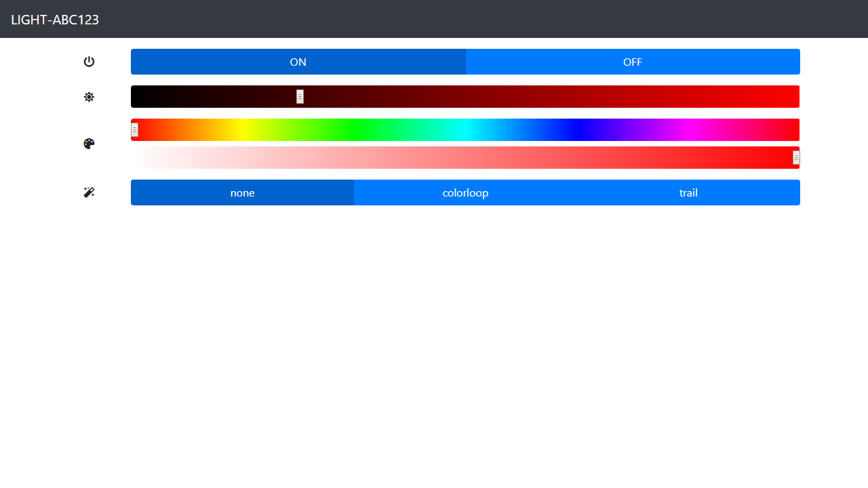Pick yellow on the hue slider
Image resolution: width=868 pixels, height=488 pixels.
[243, 130]
